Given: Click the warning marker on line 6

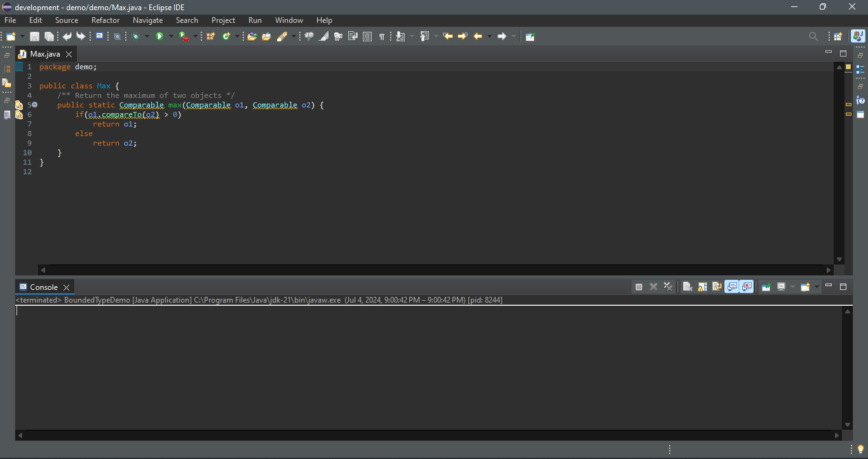Looking at the screenshot, I should click(x=19, y=114).
